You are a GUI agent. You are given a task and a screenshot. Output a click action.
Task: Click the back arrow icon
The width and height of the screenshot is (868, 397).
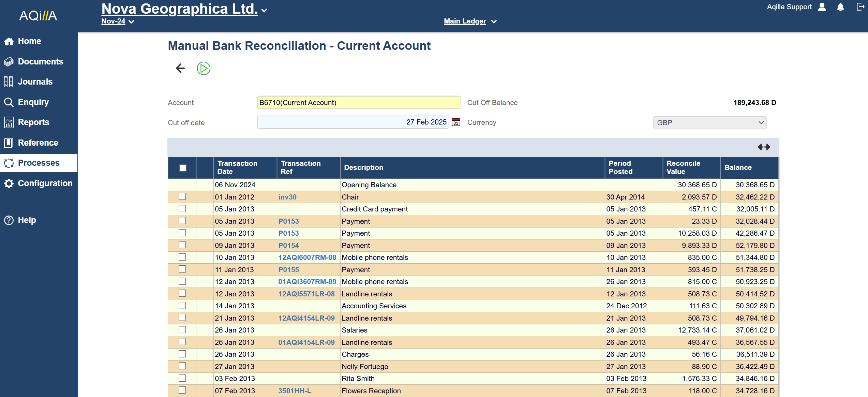pyautogui.click(x=180, y=68)
